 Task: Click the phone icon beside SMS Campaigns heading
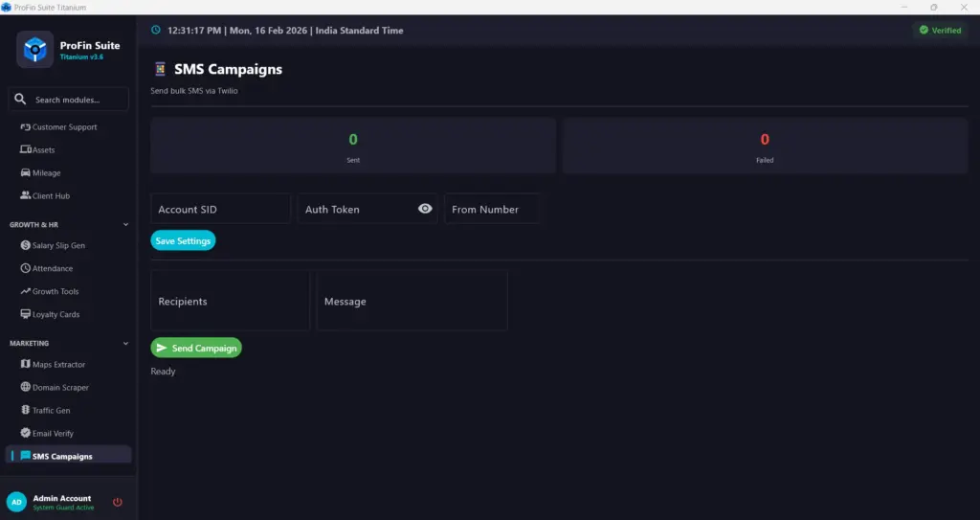pos(160,69)
